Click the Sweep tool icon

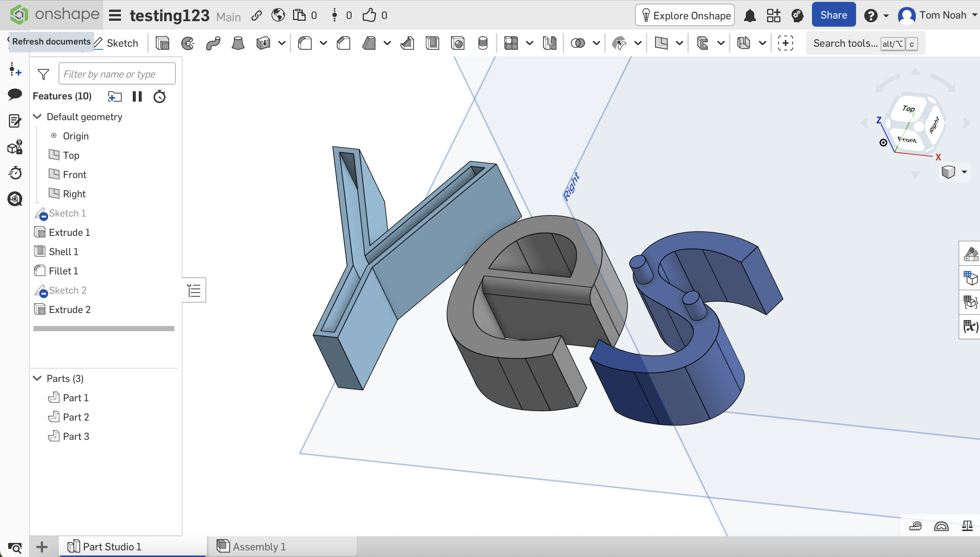point(213,43)
